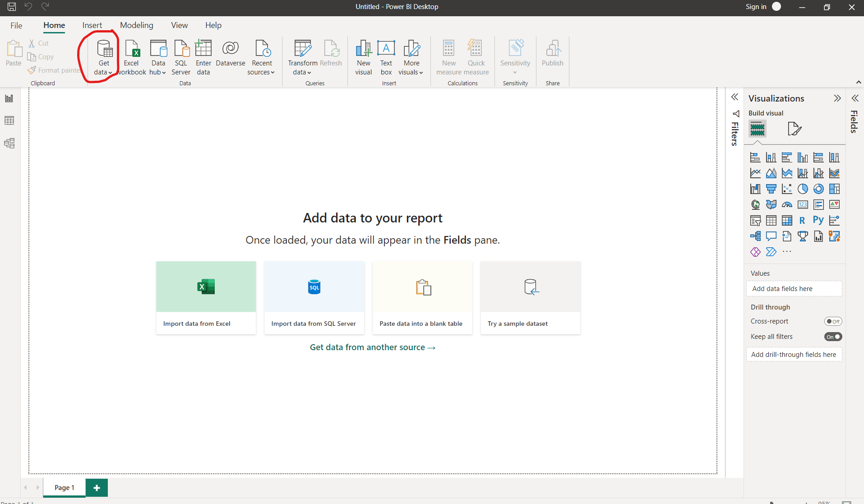Expand the Recent sources list
This screenshot has height=504, width=864.
262,57
